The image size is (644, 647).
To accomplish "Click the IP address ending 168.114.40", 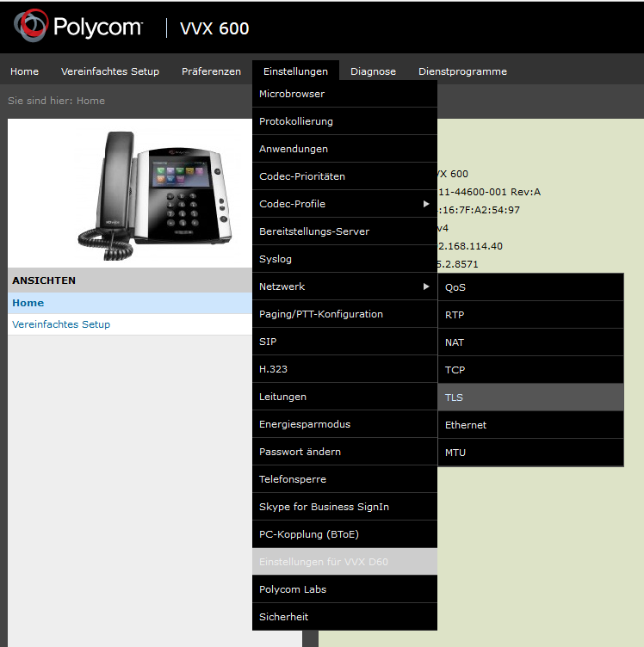I will point(470,246).
